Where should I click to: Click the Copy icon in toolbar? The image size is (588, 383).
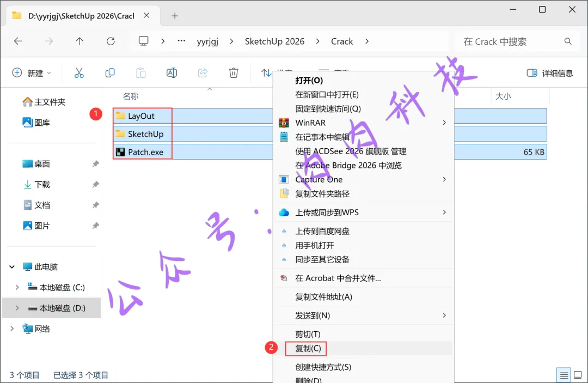[x=110, y=73]
